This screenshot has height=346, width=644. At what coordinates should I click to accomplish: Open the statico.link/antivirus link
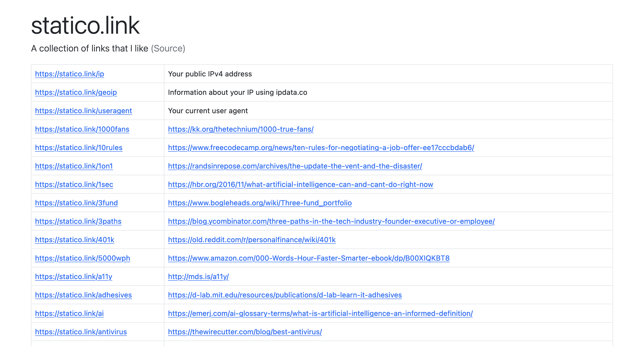pos(81,332)
